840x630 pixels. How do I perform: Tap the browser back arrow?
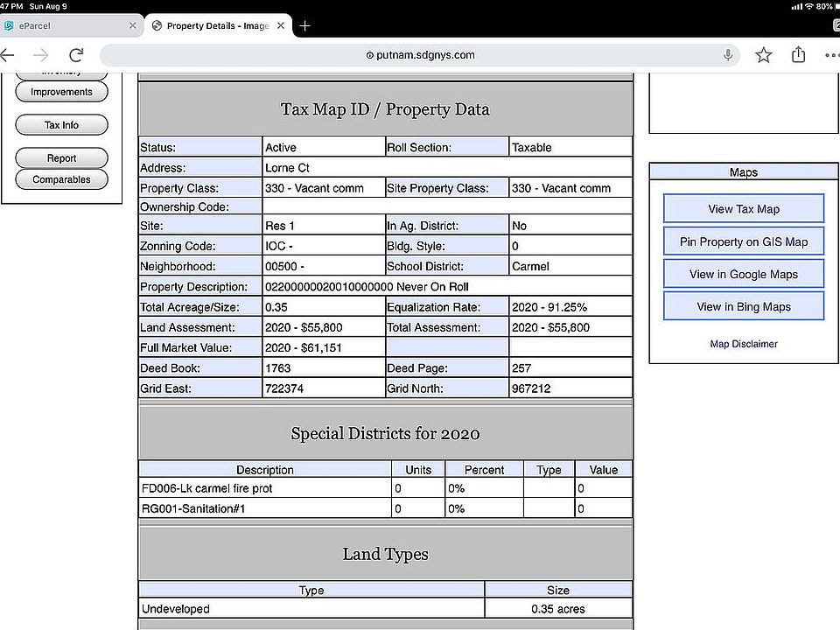(x=7, y=54)
